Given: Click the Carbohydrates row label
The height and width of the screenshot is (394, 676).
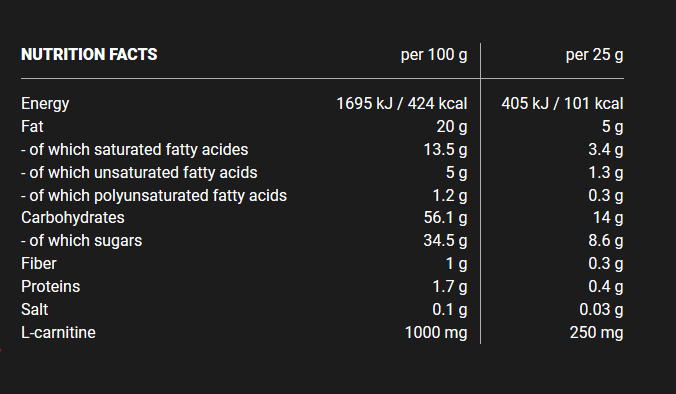Looking at the screenshot, I should tap(73, 218).
